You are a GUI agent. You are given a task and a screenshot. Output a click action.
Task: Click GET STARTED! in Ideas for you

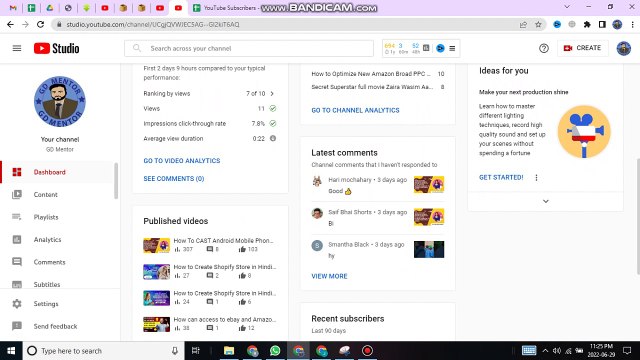click(x=501, y=178)
